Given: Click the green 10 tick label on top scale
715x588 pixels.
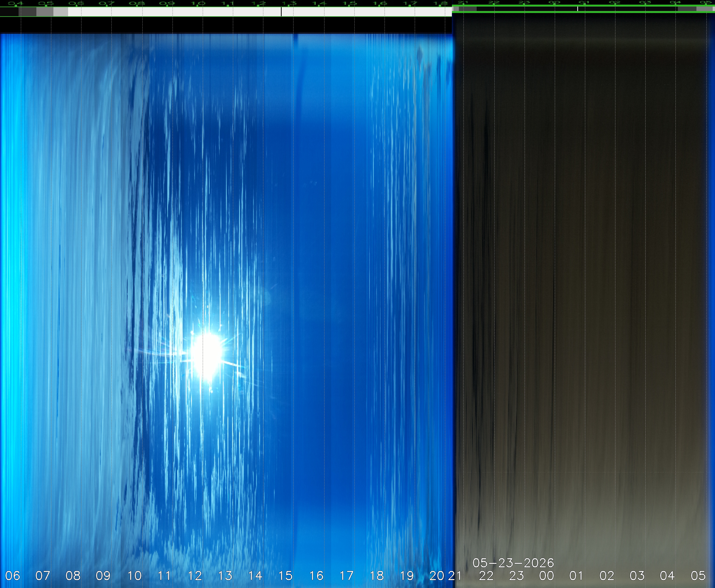Looking at the screenshot, I should pos(198,3).
